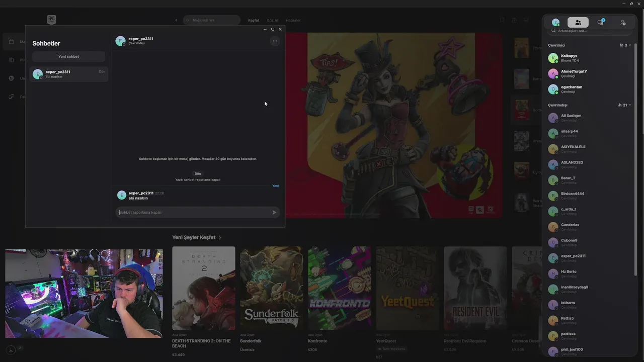Open friend AhmetTurgutY
The image size is (644, 362).
590,73
